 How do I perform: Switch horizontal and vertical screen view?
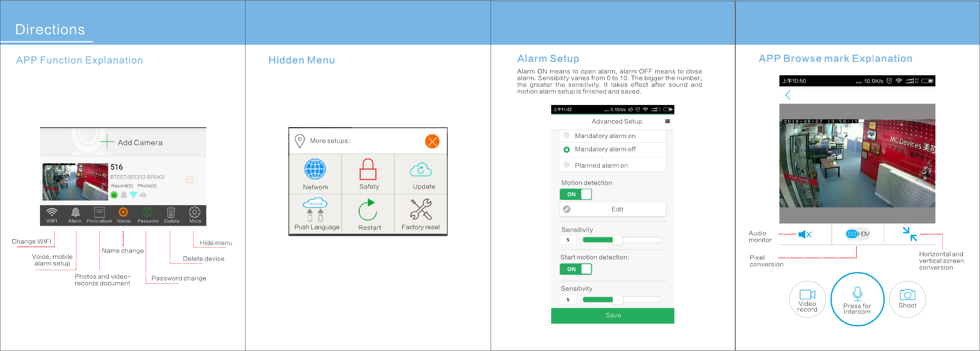[910, 234]
